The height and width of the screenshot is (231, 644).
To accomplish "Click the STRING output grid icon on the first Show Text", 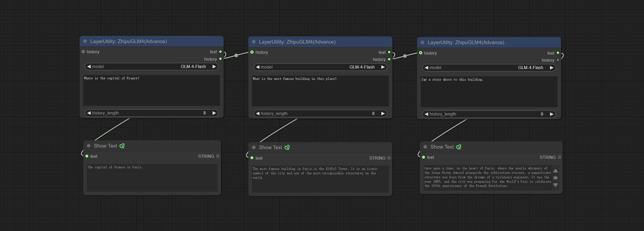I will 218,156.
